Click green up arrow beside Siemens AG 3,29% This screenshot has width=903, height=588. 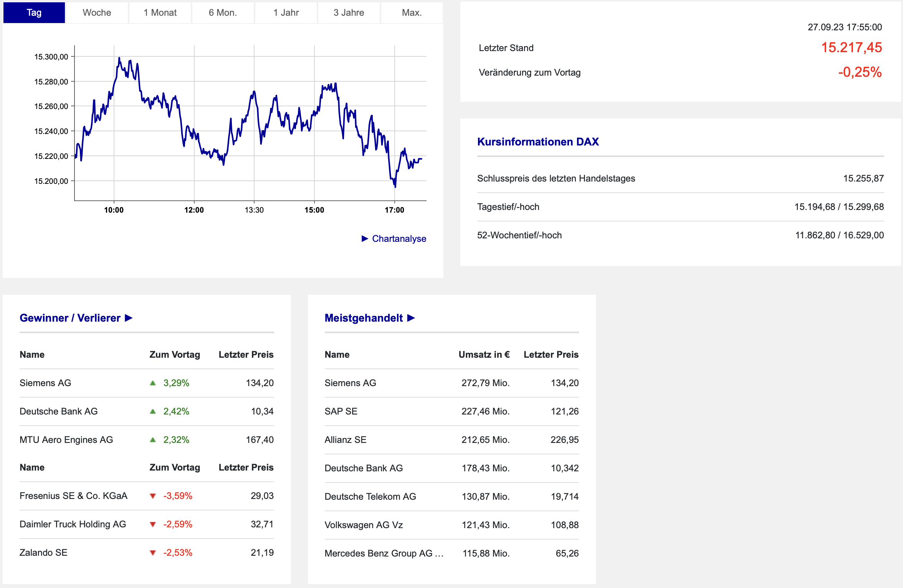coord(153,383)
